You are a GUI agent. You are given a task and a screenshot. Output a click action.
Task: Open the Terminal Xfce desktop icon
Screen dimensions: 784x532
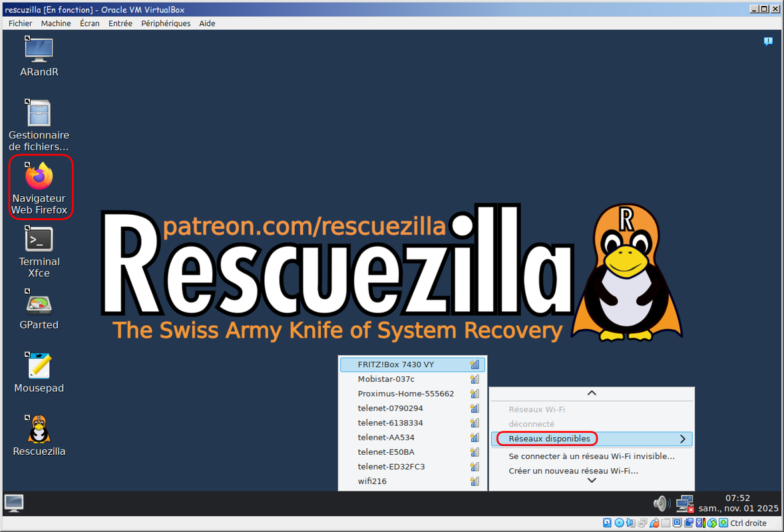click(x=39, y=252)
